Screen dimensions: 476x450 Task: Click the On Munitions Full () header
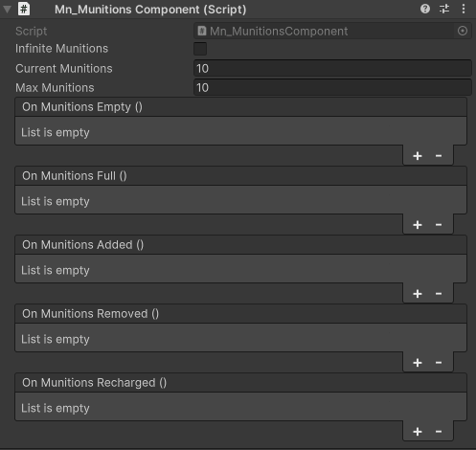[x=240, y=176]
